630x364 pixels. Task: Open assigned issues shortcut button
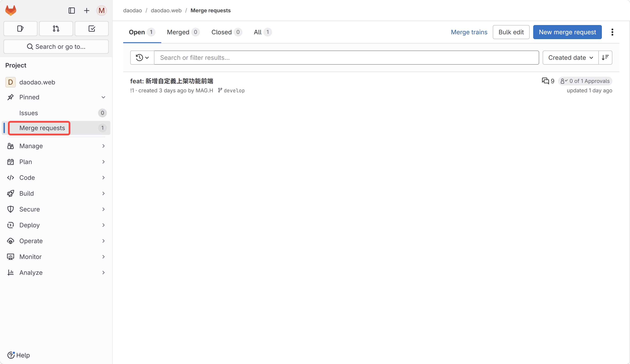coord(20,29)
